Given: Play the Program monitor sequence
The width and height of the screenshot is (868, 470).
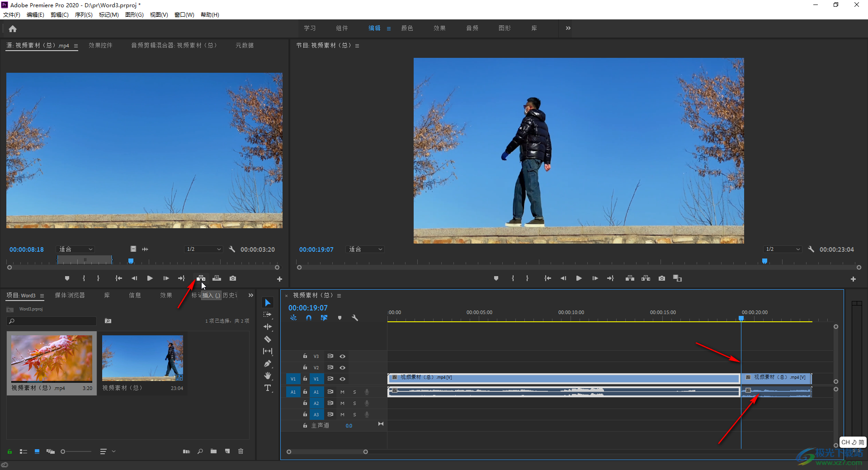Looking at the screenshot, I should click(579, 278).
